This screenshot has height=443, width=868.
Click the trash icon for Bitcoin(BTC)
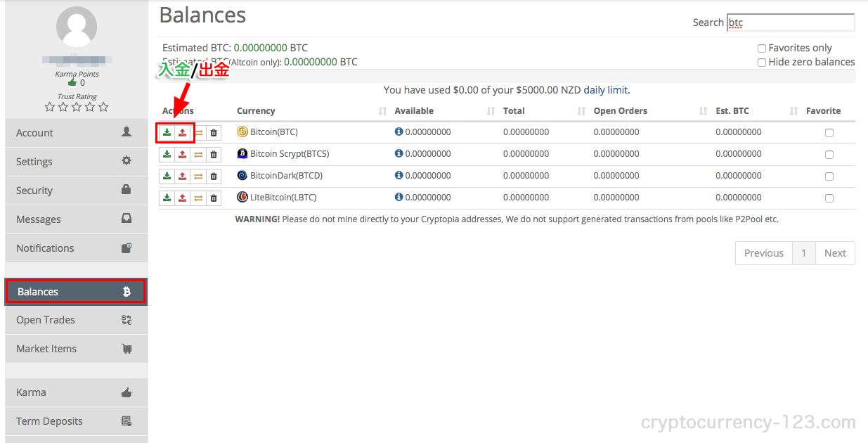pyautogui.click(x=214, y=132)
